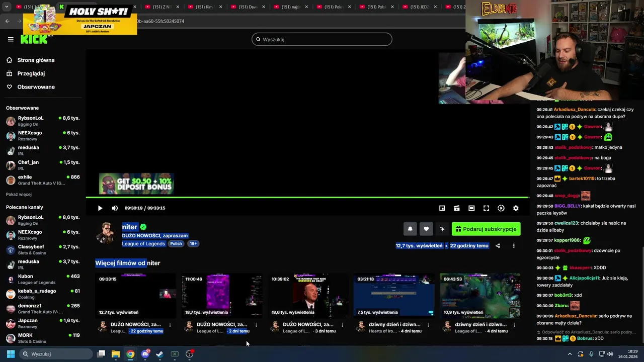Expand followed list with Pokaż więcej

tap(19, 195)
